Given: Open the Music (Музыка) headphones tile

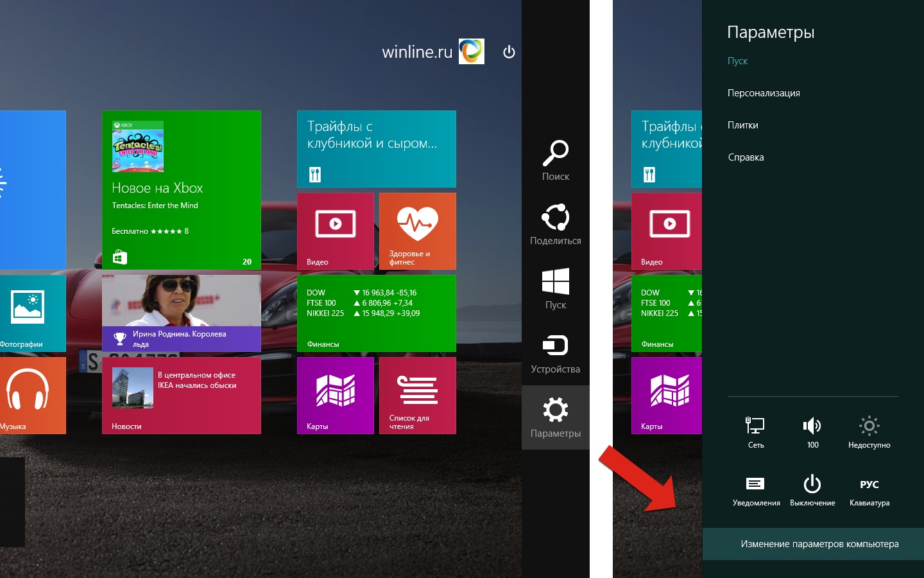Looking at the screenshot, I should (x=32, y=396).
